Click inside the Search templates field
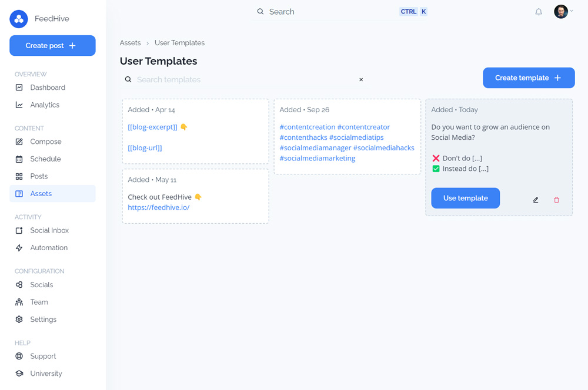This screenshot has height=390, width=588. point(235,79)
